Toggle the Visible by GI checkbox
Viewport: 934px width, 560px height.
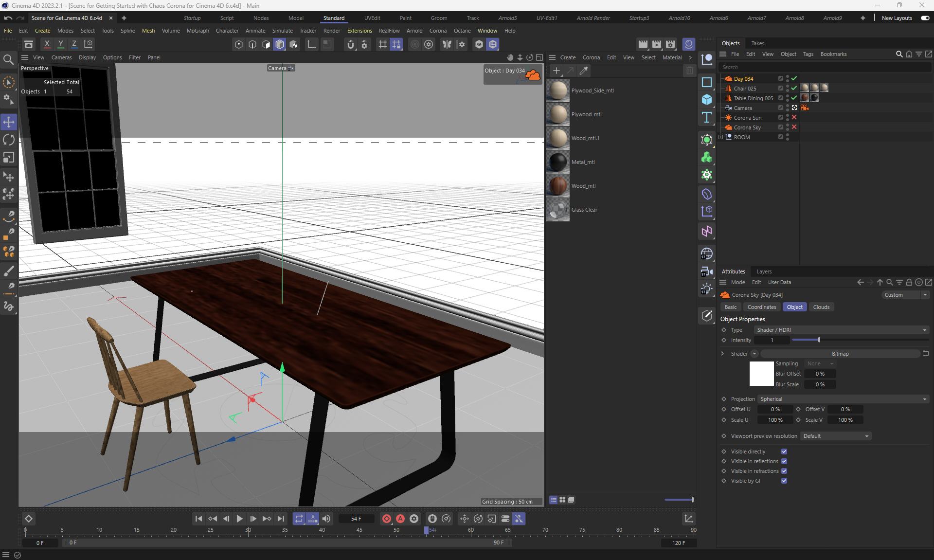[784, 481]
